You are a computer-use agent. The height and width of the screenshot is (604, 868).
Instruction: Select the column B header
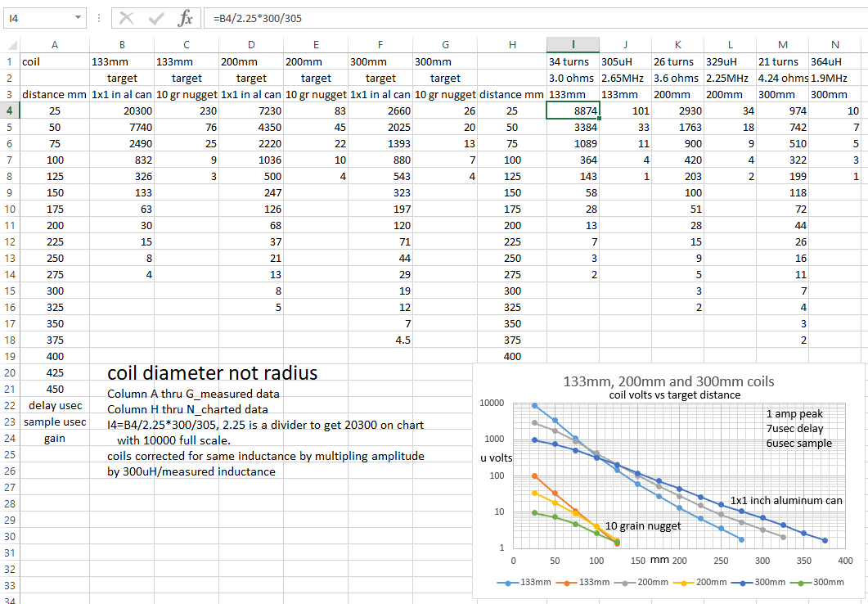click(x=122, y=45)
